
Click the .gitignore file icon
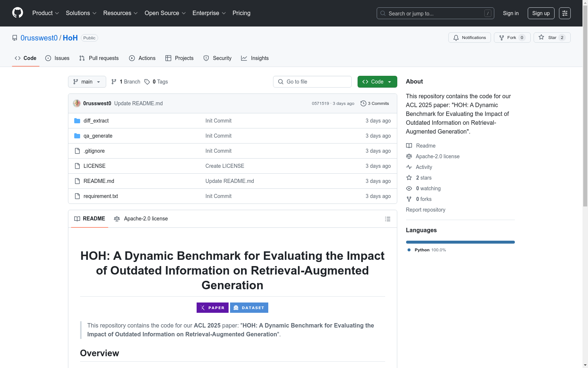[x=77, y=151]
